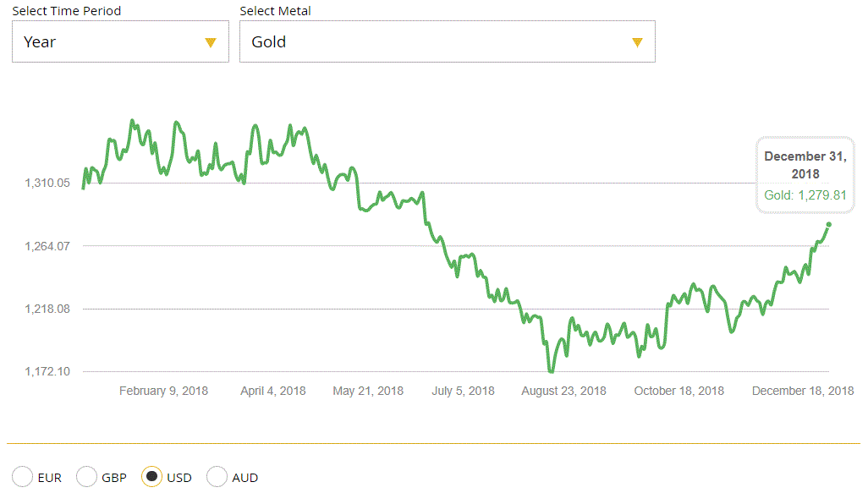This screenshot has width=868, height=493.
Task: Click the 1,310.05 price axis label
Action: click(47, 183)
